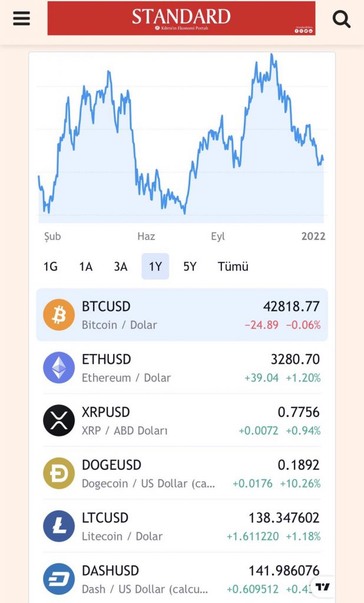The image size is (364, 603).
Task: Switch chart range to 1A
Action: (86, 267)
